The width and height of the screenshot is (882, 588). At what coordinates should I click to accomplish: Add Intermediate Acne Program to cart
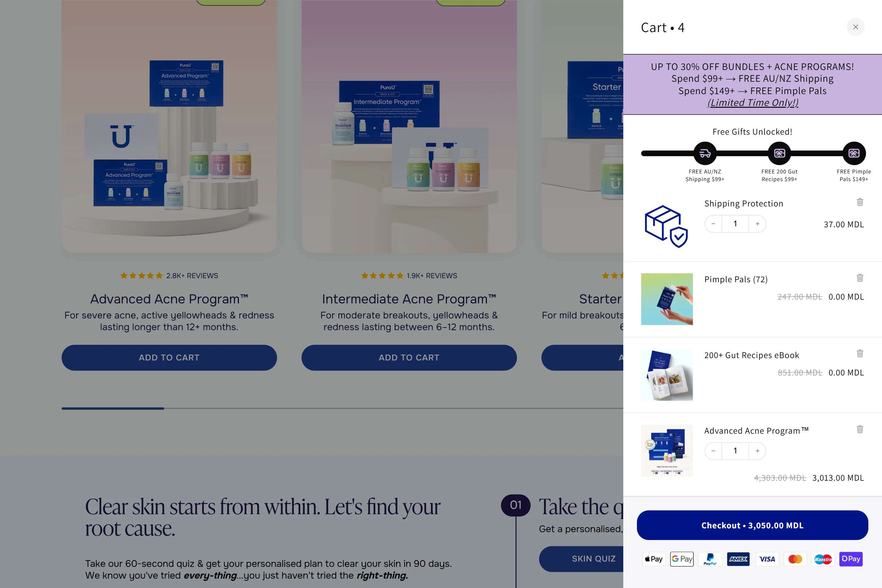(x=409, y=358)
